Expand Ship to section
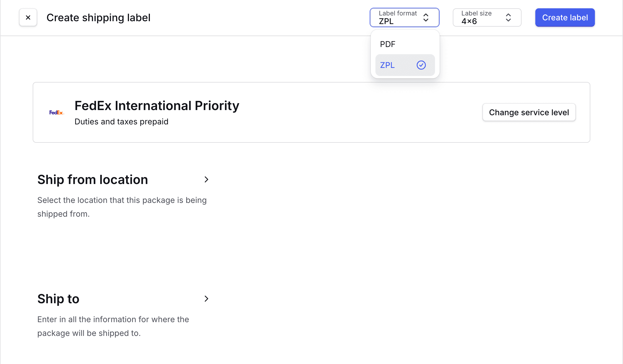623x364 pixels. point(207,298)
